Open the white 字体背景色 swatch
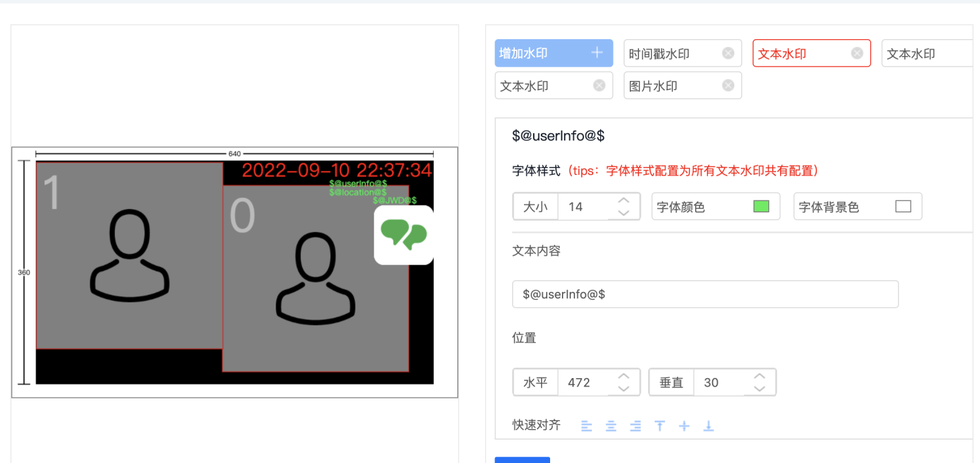This screenshot has width=980, height=463. pyautogui.click(x=903, y=206)
